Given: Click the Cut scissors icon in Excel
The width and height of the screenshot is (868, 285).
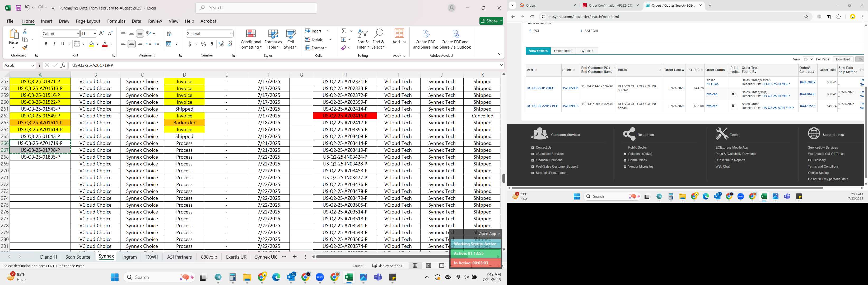Looking at the screenshot, I should pos(25,31).
